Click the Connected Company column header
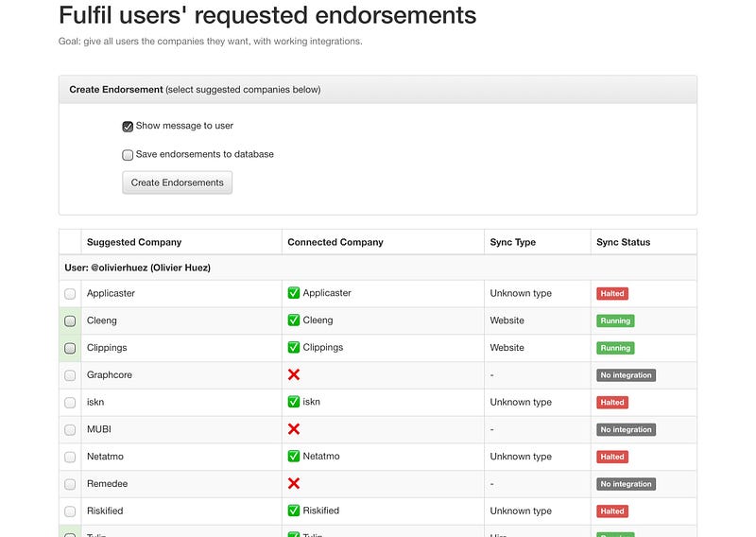Image resolution: width=756 pixels, height=537 pixels. pyautogui.click(x=335, y=242)
